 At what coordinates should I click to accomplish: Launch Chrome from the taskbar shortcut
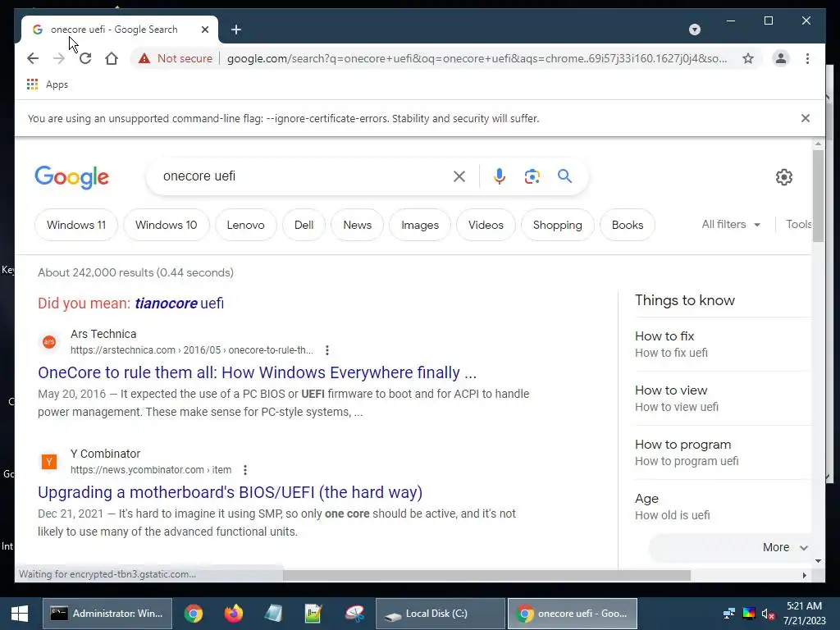tap(194, 614)
